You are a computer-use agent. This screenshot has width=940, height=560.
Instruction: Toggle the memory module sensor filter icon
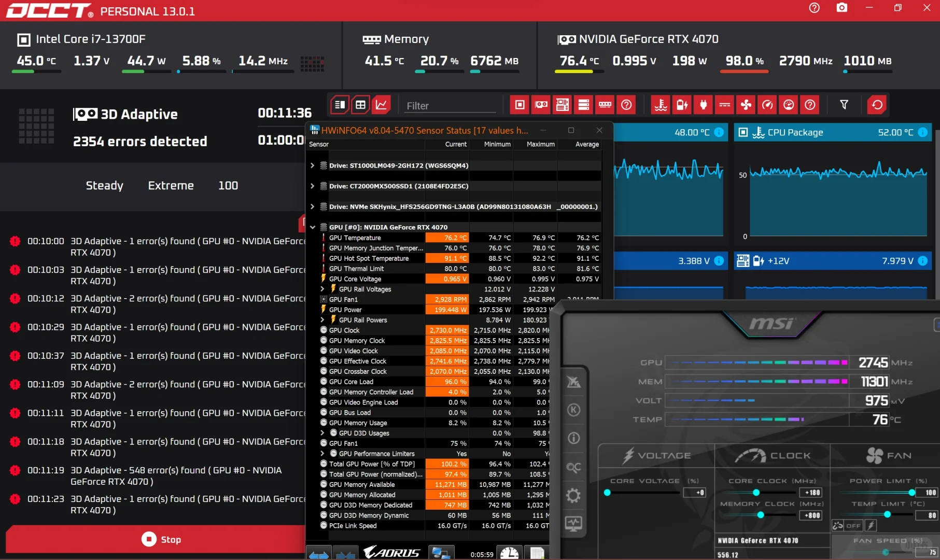[605, 105]
